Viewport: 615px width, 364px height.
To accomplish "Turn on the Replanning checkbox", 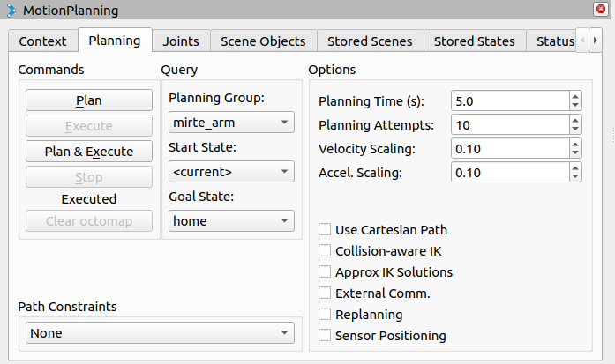I will point(325,315).
